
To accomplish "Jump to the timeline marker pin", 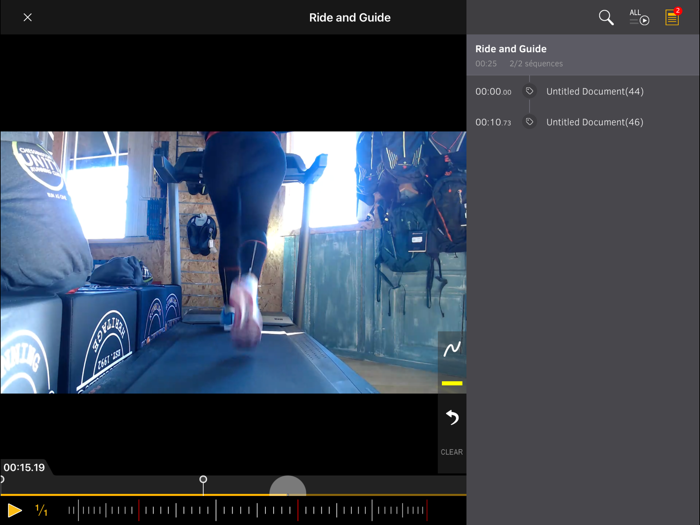I will coord(203,479).
